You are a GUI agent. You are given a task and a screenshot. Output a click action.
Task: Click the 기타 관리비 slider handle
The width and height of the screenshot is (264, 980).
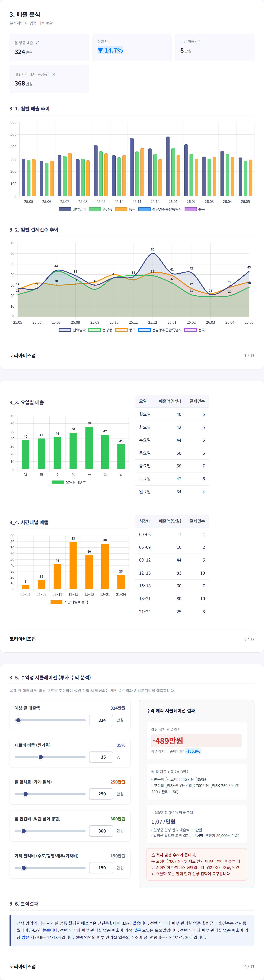click(x=24, y=868)
